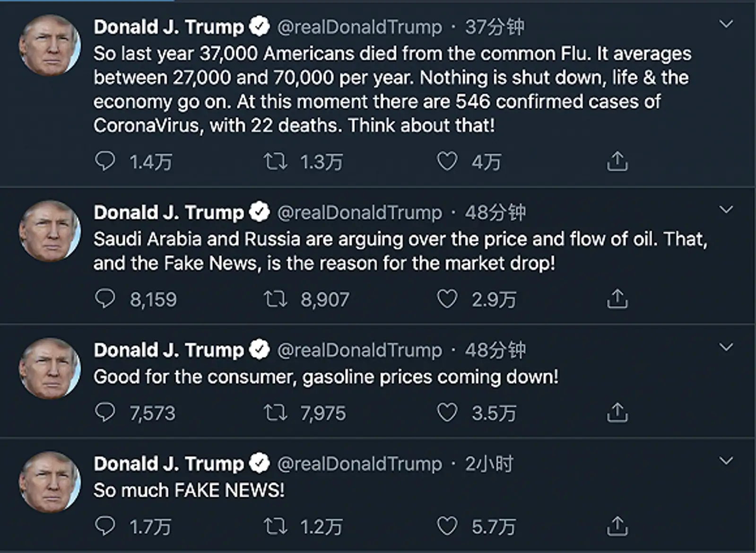The height and width of the screenshot is (553, 756).
Task: Share the tweet about CoronaVirus cases
Action: pos(617,161)
